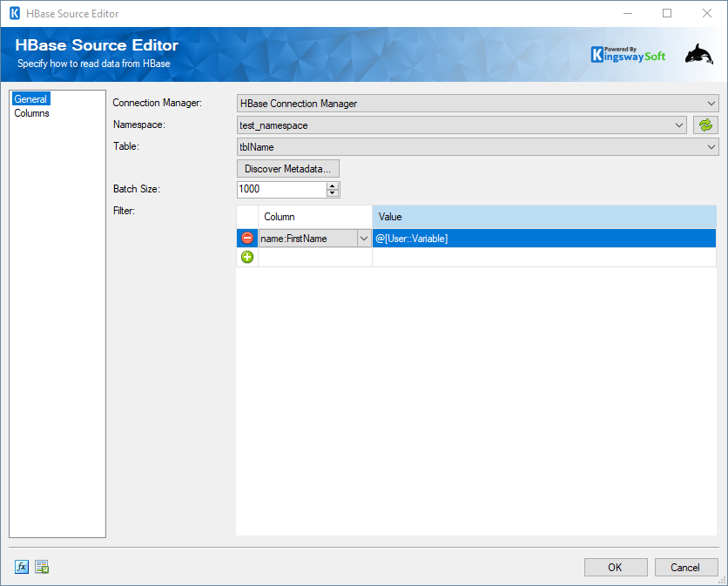The width and height of the screenshot is (728, 586).
Task: Add a new filter row
Action: (247, 256)
